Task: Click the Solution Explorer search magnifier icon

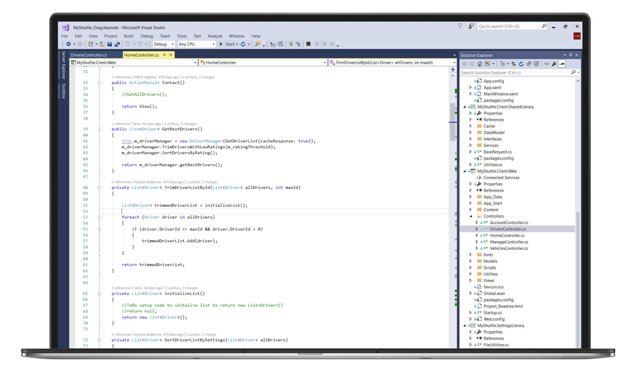Action: tap(573, 72)
